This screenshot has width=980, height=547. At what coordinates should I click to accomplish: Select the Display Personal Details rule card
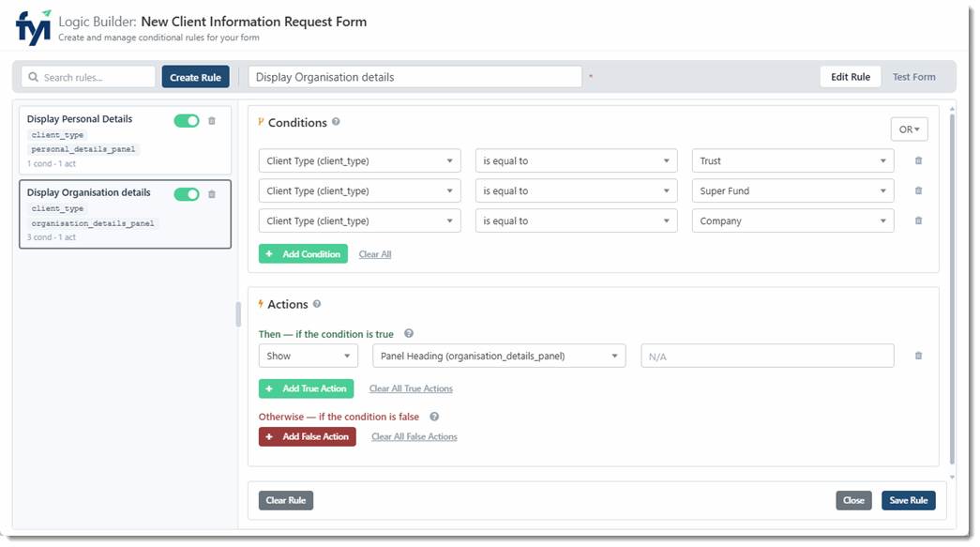pyautogui.click(x=125, y=140)
